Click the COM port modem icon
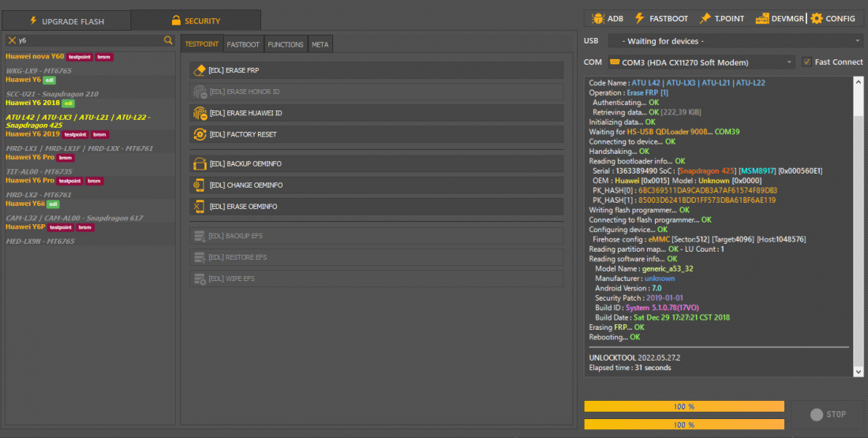Image resolution: width=868 pixels, height=438 pixels. tap(615, 62)
